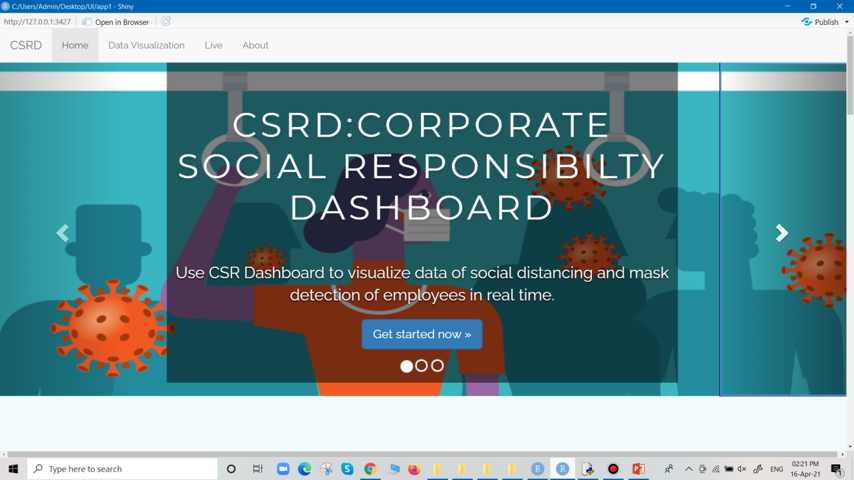
Task: Click the vertical scrollbar thumb
Action: tap(850, 75)
